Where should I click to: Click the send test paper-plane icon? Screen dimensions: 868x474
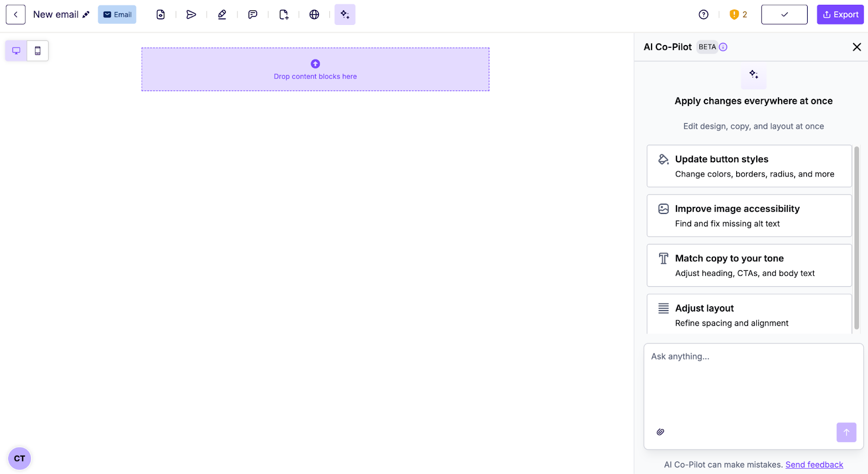click(x=191, y=15)
